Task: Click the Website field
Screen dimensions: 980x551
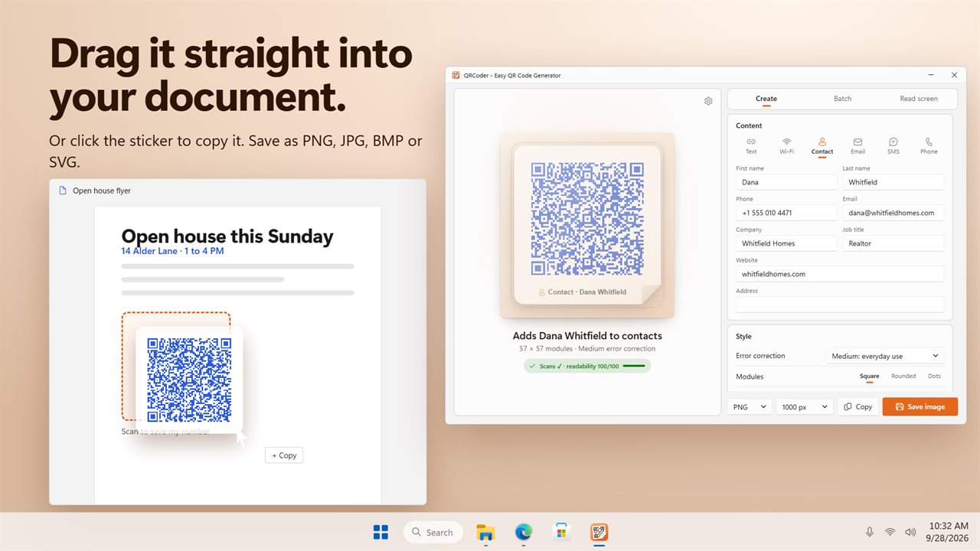Action: click(x=840, y=274)
